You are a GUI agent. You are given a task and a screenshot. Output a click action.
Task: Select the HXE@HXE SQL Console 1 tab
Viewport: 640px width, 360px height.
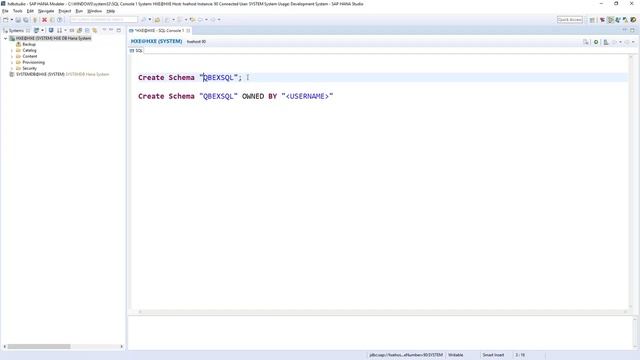159,31
